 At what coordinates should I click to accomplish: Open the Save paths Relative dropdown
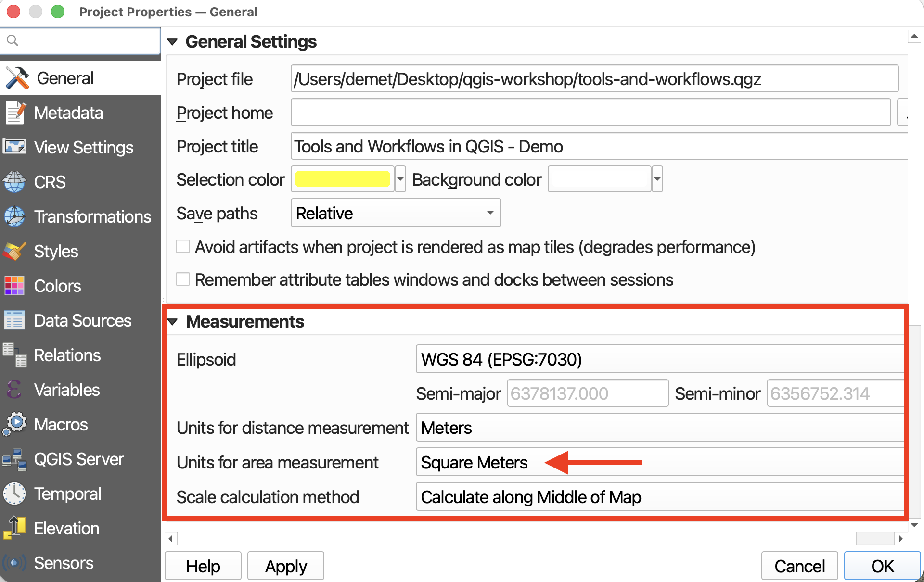point(396,213)
